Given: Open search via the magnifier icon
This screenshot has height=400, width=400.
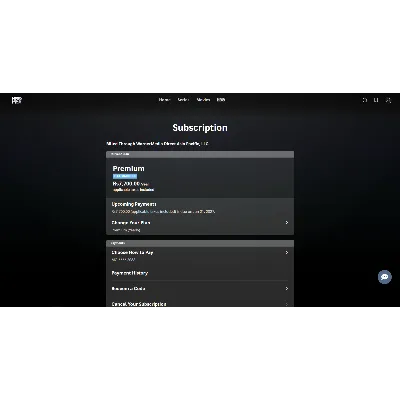Looking at the screenshot, I should point(365,100).
